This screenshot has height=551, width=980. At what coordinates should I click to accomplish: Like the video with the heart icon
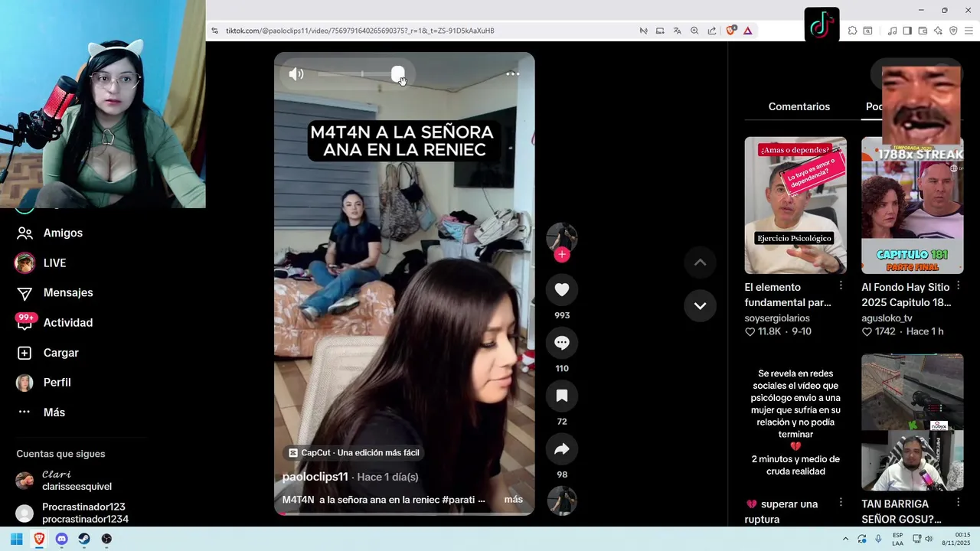tap(562, 289)
